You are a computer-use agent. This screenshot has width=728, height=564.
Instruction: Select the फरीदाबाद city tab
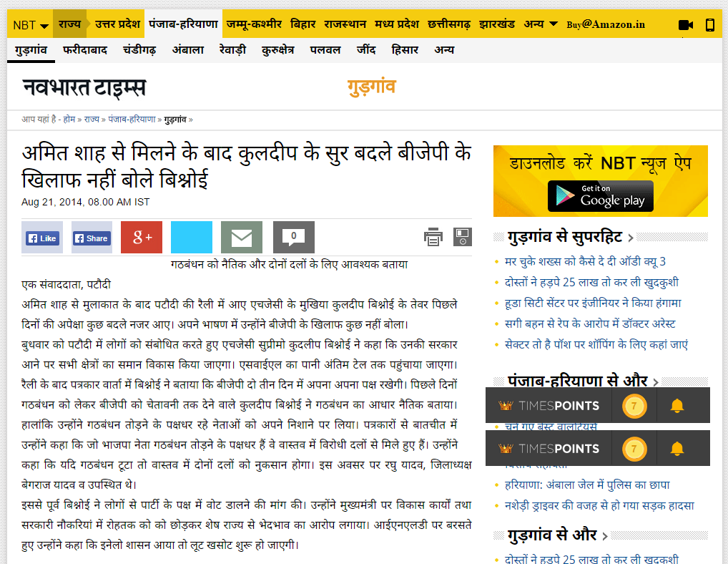pos(85,50)
